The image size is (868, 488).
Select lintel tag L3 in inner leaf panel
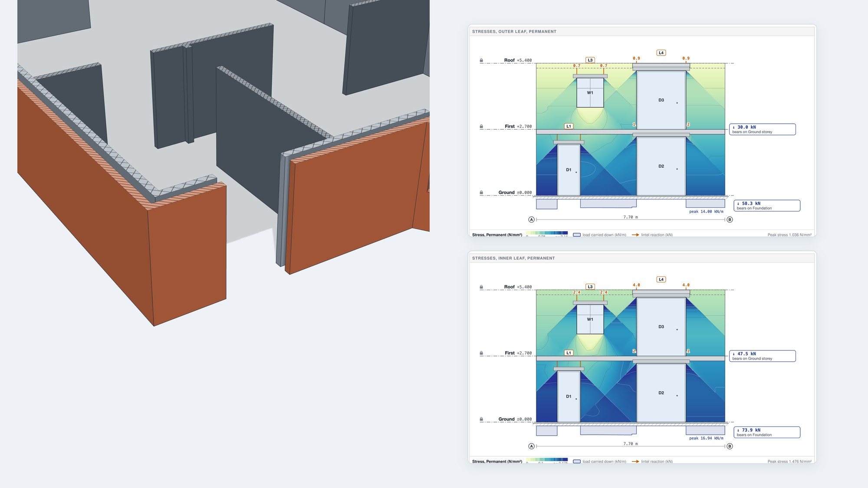pos(590,286)
